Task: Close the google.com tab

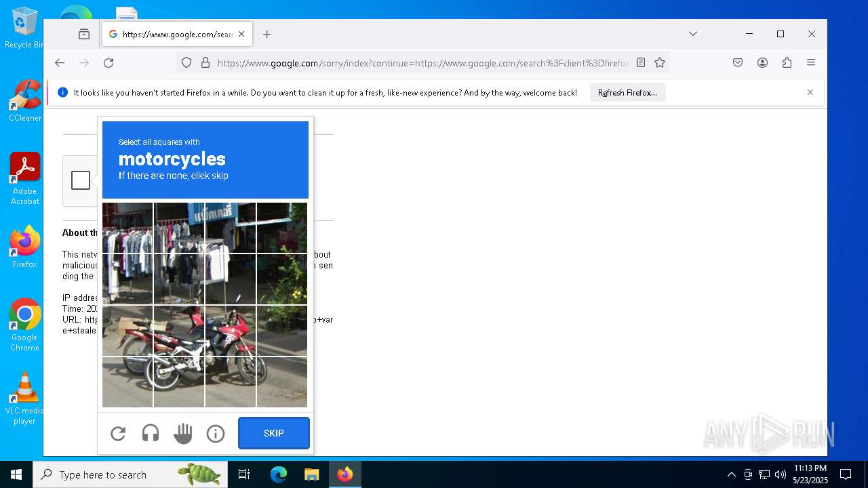Action: (x=241, y=34)
